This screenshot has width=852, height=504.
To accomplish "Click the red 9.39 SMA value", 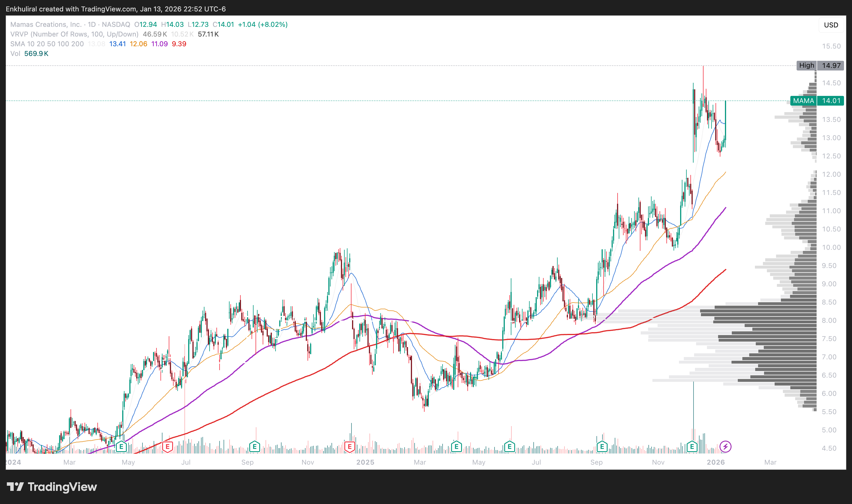I will 179,44.
